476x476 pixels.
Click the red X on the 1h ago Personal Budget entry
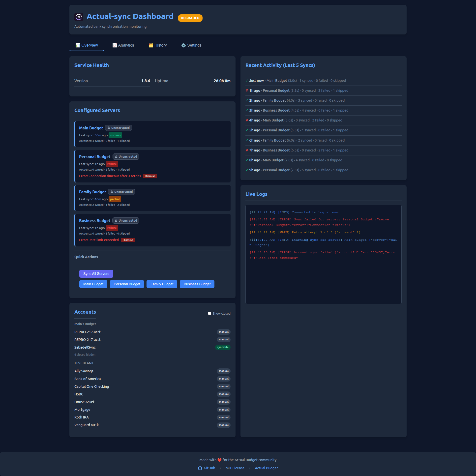(247, 90)
